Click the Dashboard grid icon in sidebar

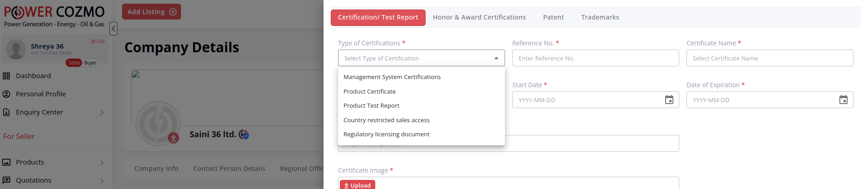click(6, 76)
